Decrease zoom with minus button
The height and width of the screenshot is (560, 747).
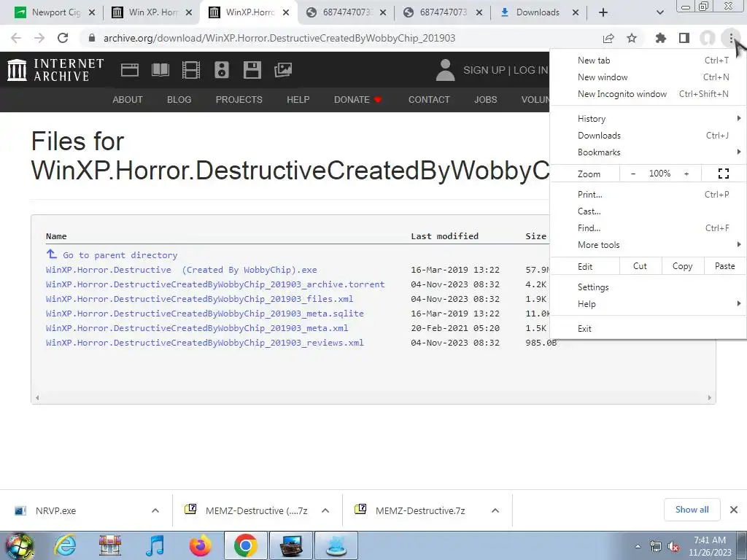(632, 174)
